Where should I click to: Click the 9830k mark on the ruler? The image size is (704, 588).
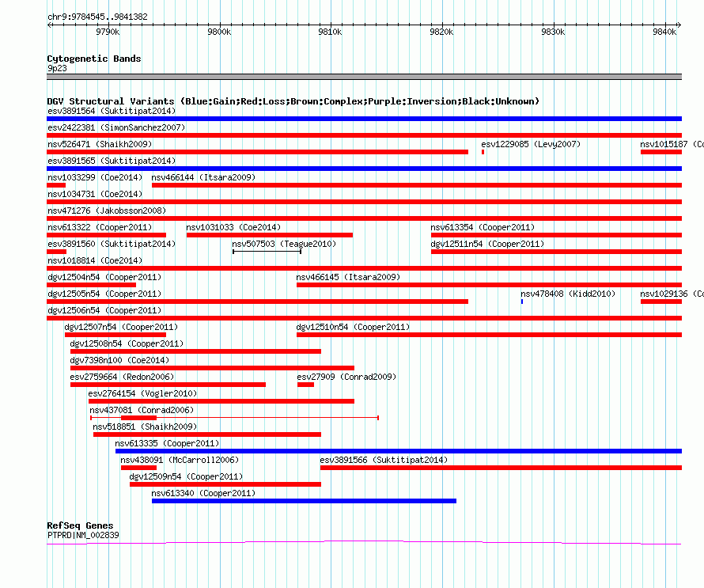pyautogui.click(x=553, y=32)
